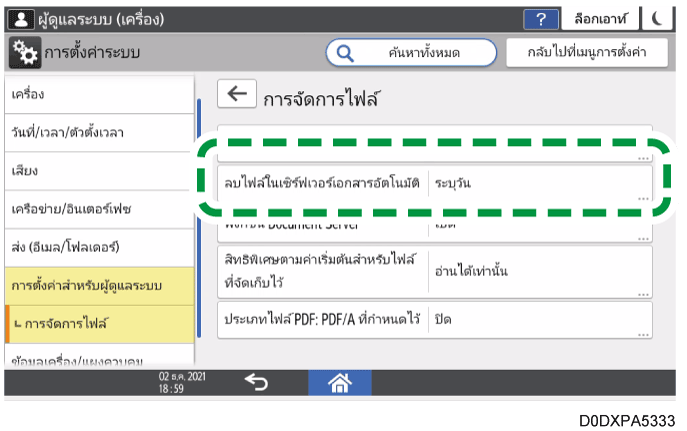Click the help question mark icon

point(541,19)
